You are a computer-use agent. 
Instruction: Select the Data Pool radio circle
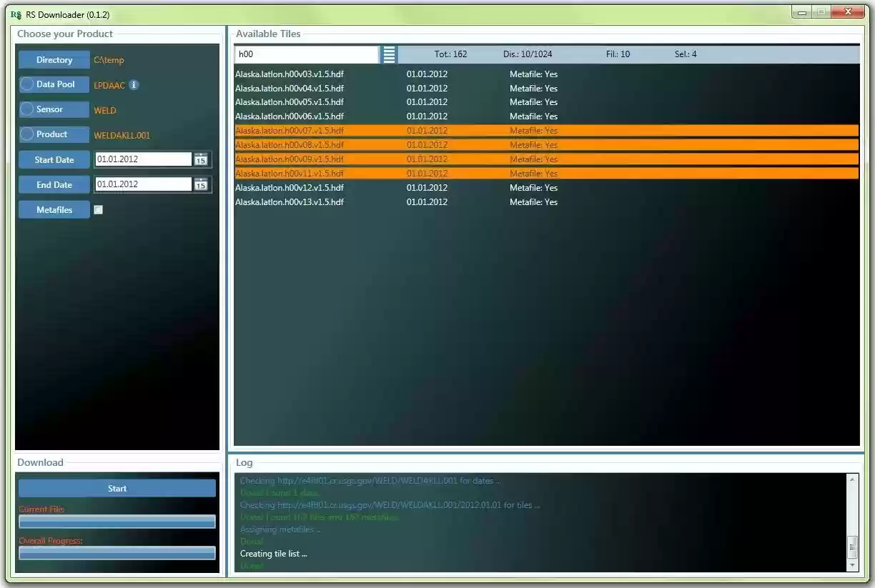[x=29, y=84]
